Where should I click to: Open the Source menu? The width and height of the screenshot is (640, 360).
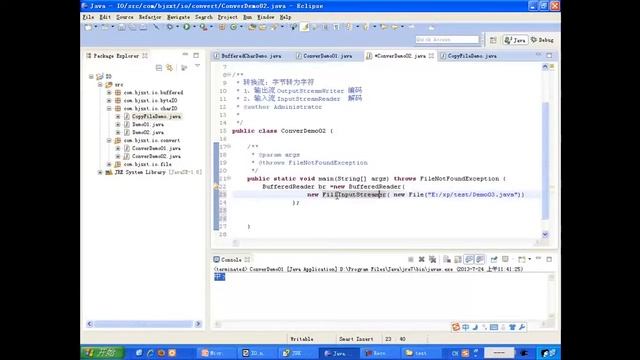[125, 17]
